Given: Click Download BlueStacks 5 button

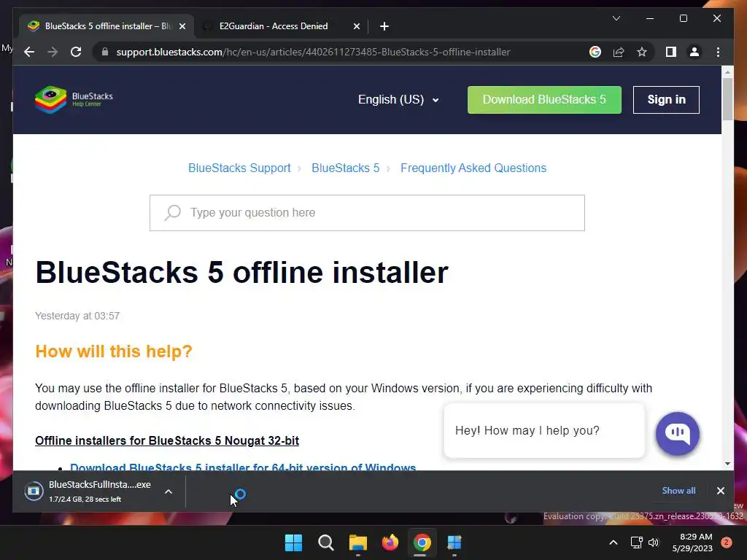Looking at the screenshot, I should 544,99.
